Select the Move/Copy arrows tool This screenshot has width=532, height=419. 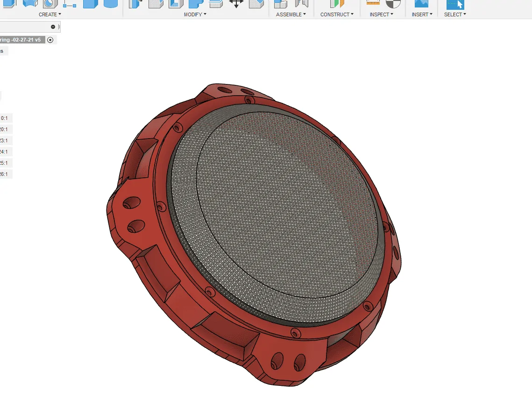point(236,3)
